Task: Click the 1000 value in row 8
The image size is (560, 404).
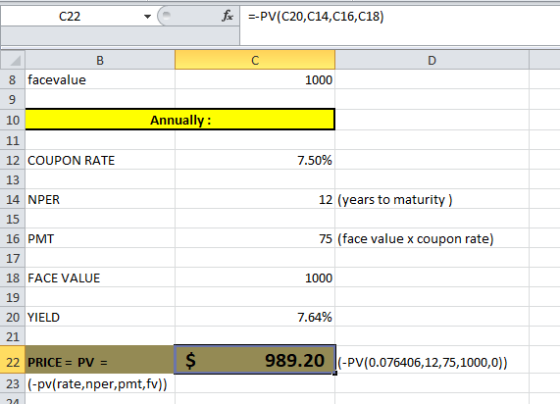Action: click(x=255, y=80)
